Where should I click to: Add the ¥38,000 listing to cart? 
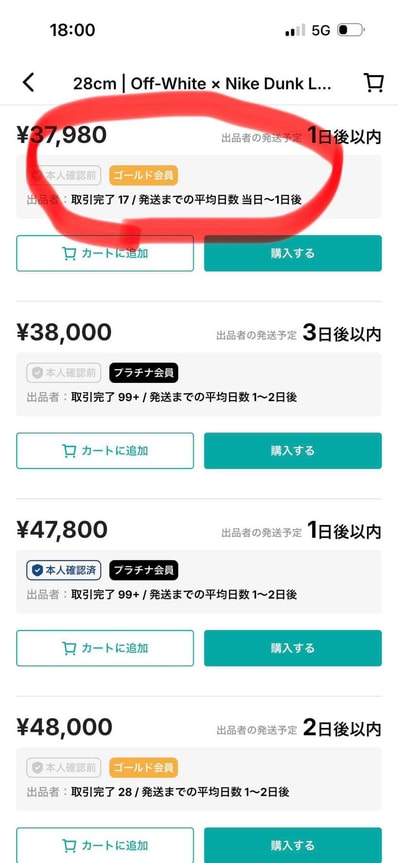coord(105,451)
